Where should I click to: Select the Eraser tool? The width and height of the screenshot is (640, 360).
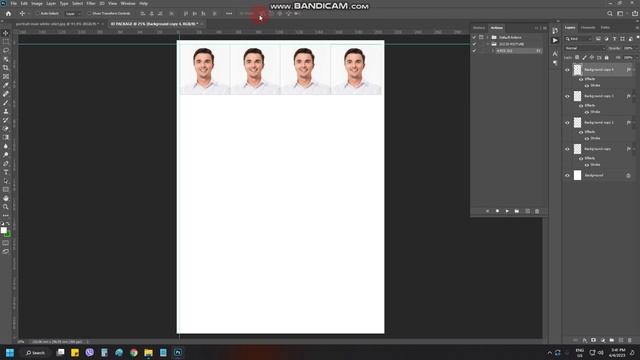pos(6,129)
